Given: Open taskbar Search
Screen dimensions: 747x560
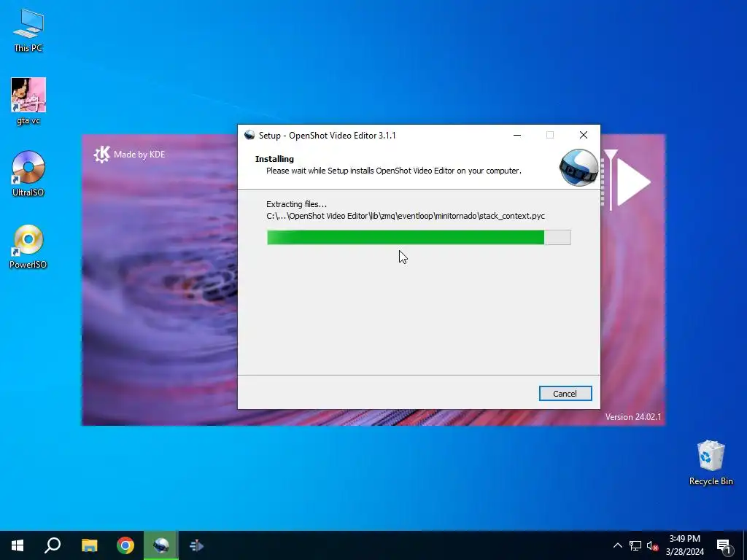Looking at the screenshot, I should pos(53,545).
